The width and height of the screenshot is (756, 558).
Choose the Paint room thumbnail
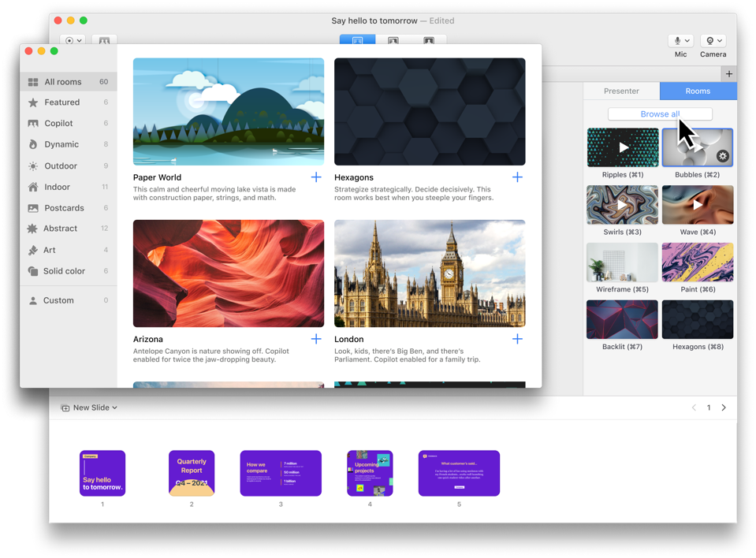(x=698, y=262)
